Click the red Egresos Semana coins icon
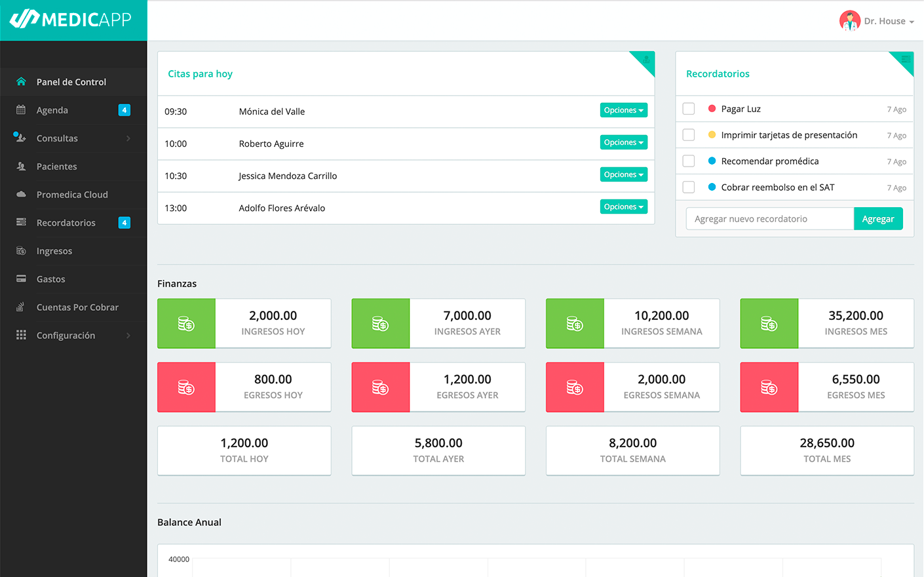This screenshot has height=577, width=924. click(575, 388)
